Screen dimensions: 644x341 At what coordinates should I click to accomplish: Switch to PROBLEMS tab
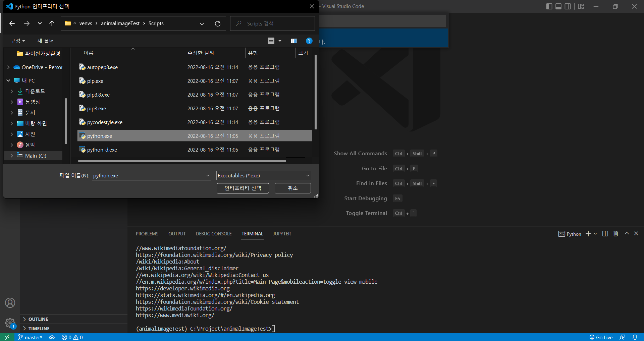(x=147, y=234)
